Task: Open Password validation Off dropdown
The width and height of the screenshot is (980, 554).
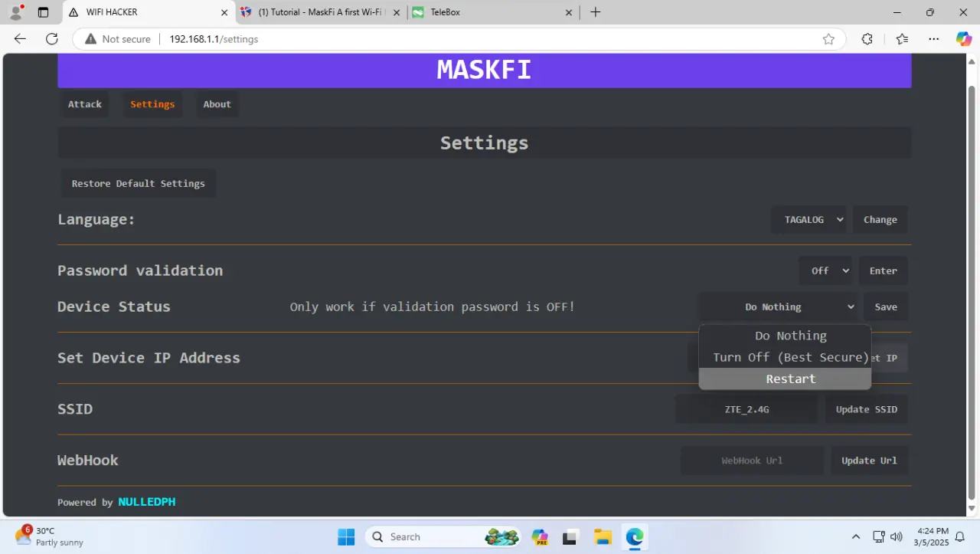Action: click(x=825, y=270)
